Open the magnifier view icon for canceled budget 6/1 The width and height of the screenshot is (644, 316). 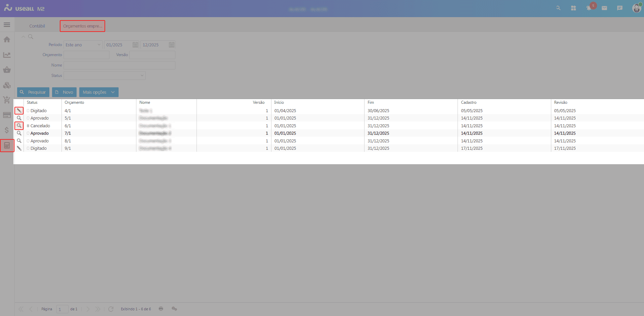click(19, 126)
